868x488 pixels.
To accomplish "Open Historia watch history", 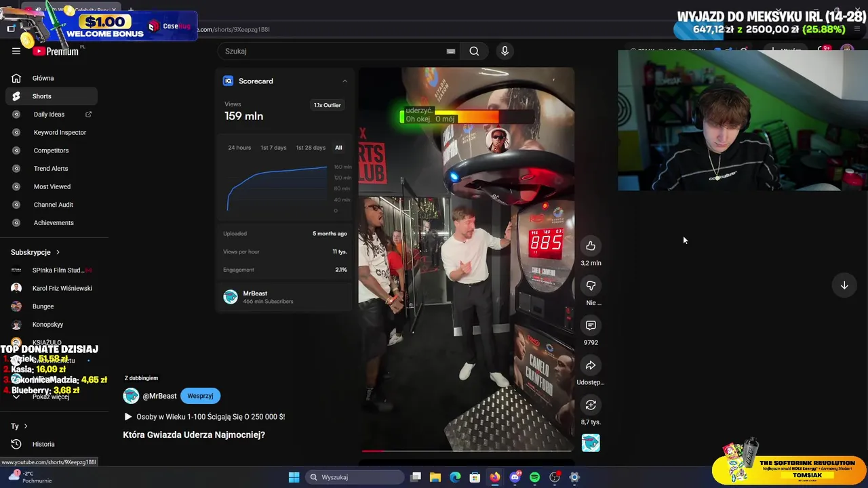I will click(52, 444).
